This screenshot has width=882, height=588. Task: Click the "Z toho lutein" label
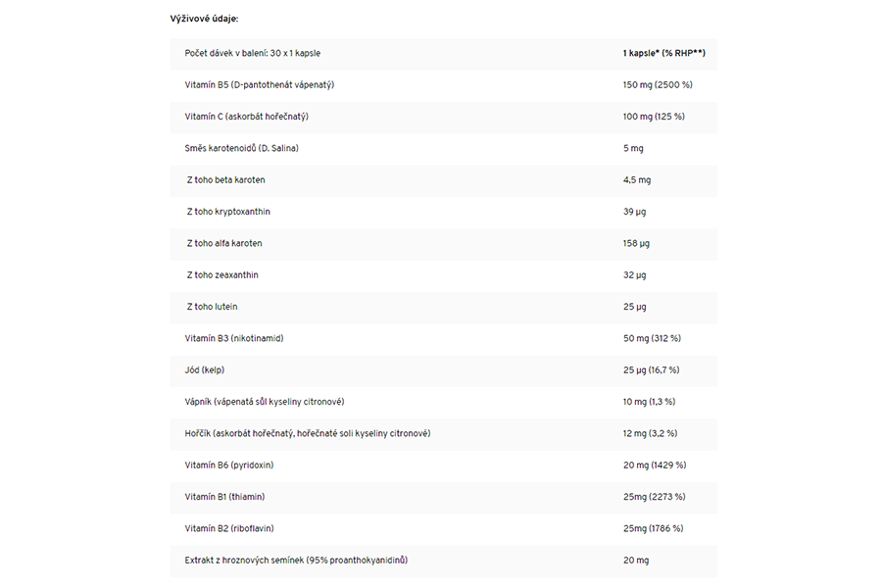(212, 307)
